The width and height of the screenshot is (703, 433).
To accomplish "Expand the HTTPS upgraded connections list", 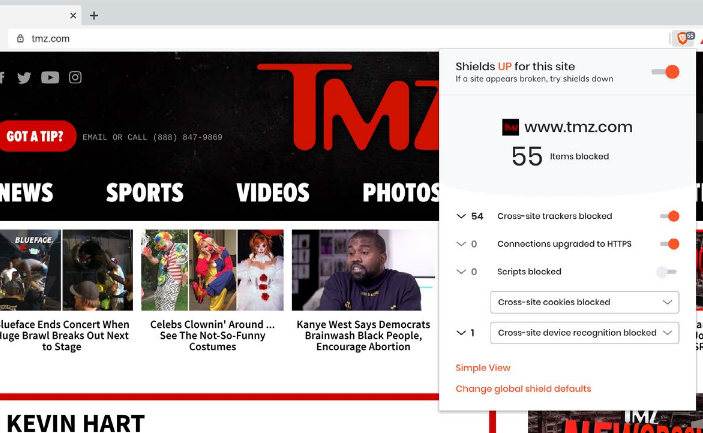I will 461,244.
